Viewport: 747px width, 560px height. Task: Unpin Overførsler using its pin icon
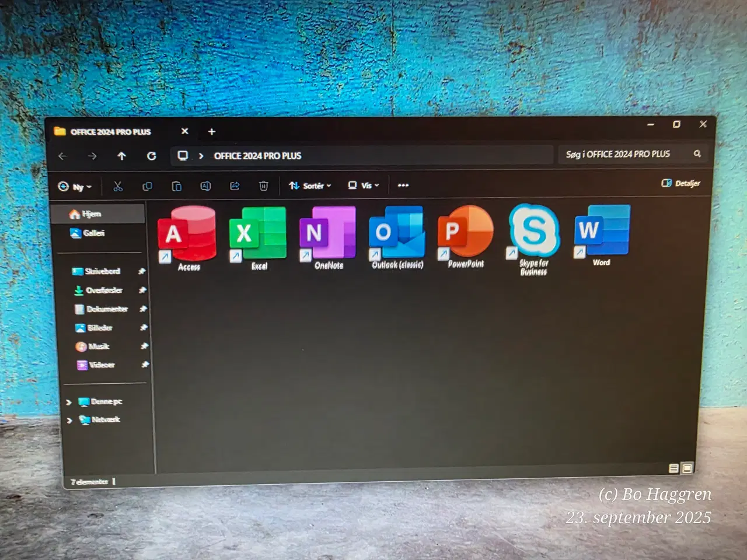(142, 290)
